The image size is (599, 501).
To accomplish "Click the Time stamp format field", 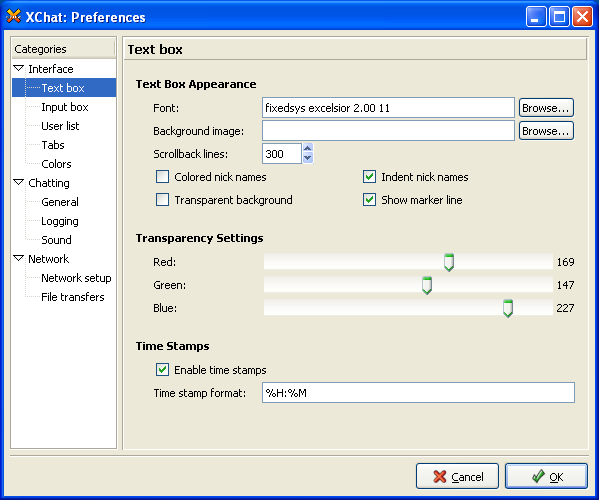I will pyautogui.click(x=418, y=392).
